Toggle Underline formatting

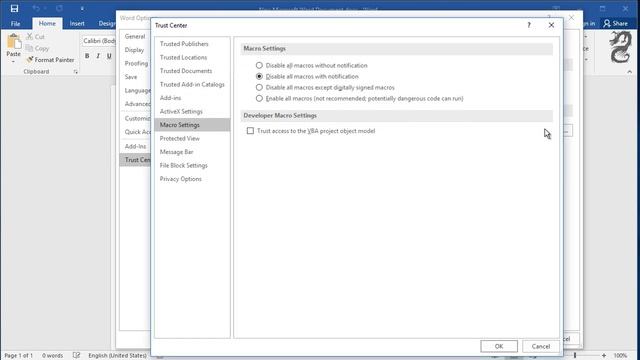109,56
